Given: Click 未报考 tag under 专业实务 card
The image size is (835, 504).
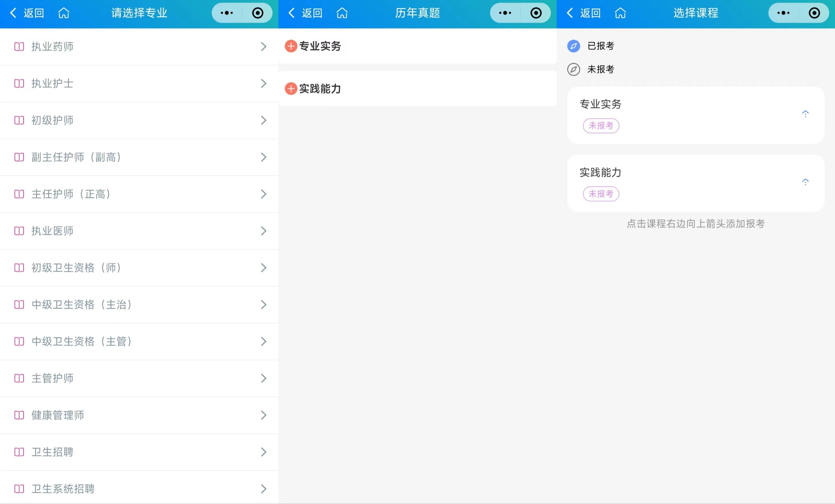Looking at the screenshot, I should tap(601, 126).
